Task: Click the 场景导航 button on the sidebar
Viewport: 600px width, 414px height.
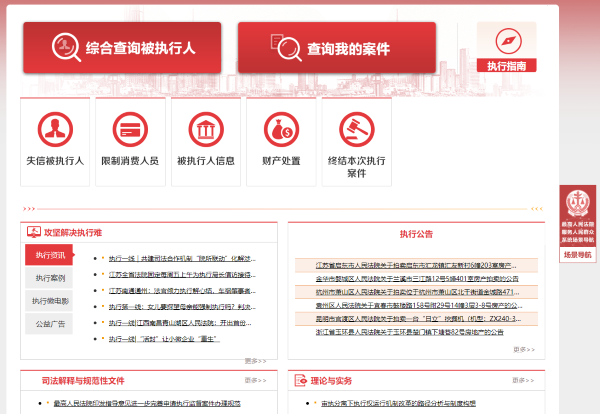Action: 578,255
